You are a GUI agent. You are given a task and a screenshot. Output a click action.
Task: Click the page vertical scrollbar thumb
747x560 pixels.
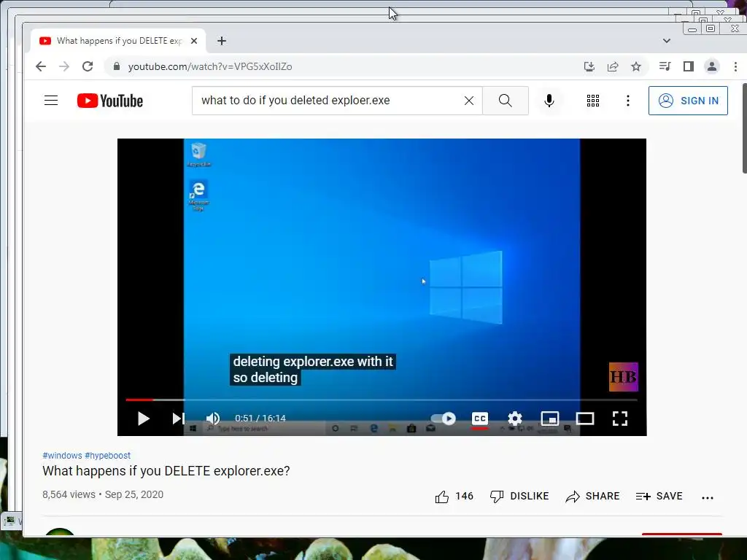click(744, 128)
